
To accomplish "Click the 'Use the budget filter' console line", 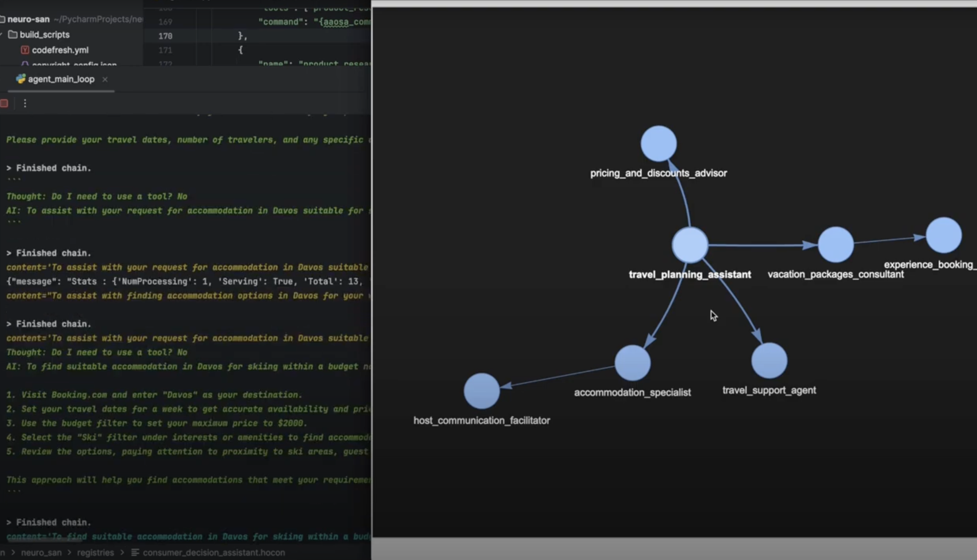I will [x=157, y=423].
